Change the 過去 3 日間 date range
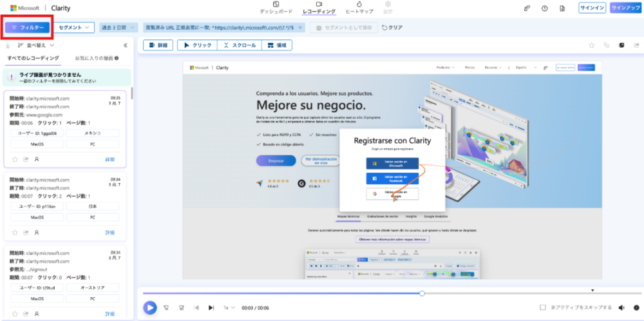The height and width of the screenshot is (321, 644). (x=118, y=28)
